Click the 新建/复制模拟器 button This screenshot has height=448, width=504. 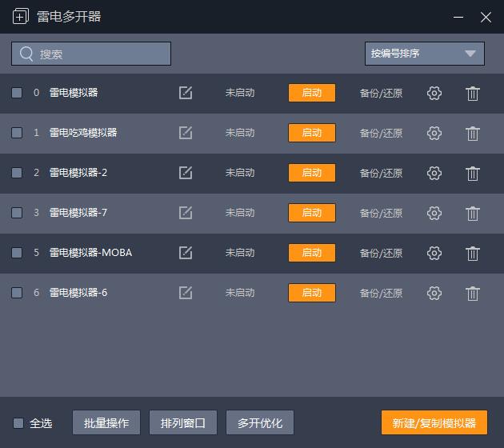click(x=434, y=422)
